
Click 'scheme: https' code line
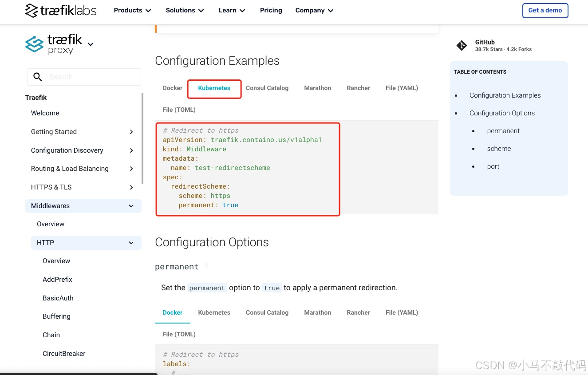tap(204, 196)
